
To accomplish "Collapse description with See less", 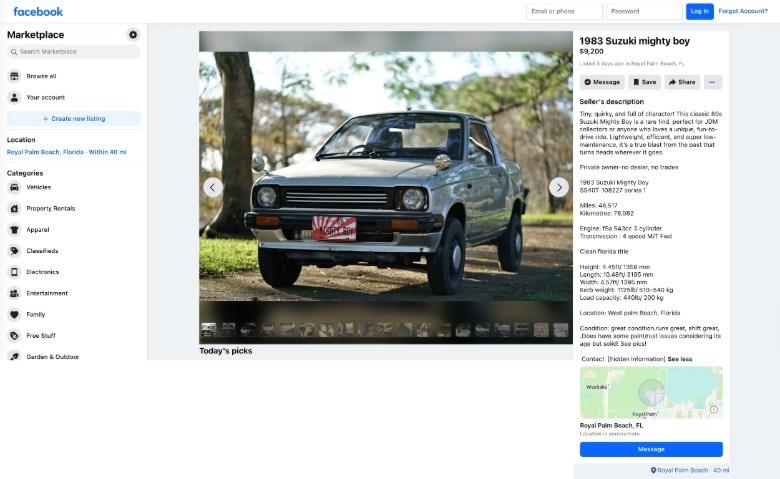I will [680, 358].
